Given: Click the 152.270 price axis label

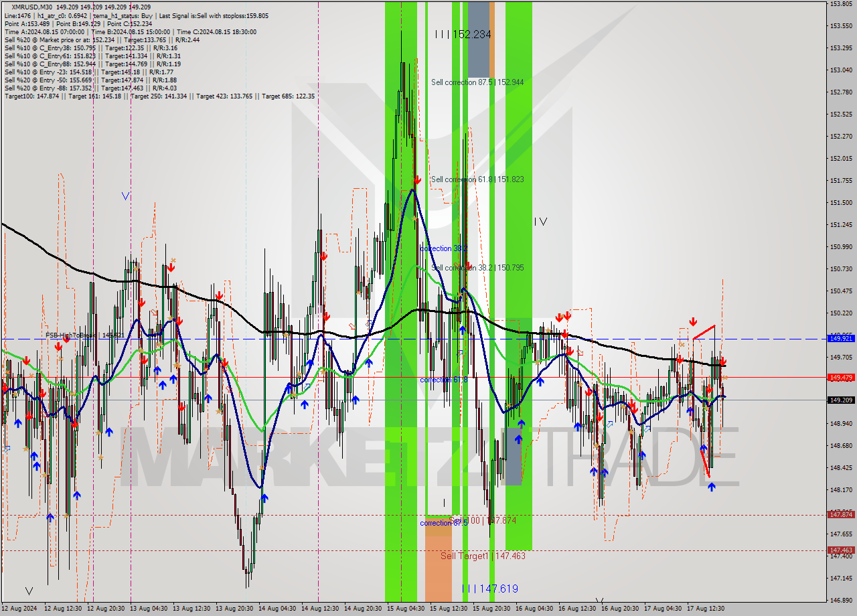Looking at the screenshot, I should pos(841,136).
